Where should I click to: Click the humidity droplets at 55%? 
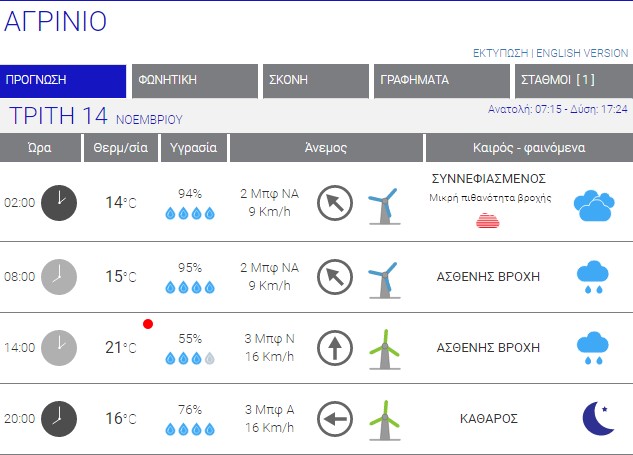pos(189,358)
